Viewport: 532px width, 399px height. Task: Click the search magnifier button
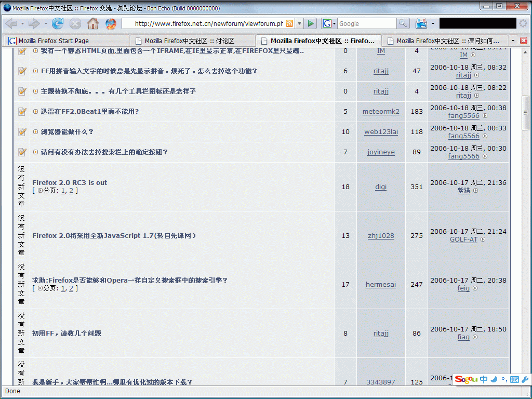403,23
